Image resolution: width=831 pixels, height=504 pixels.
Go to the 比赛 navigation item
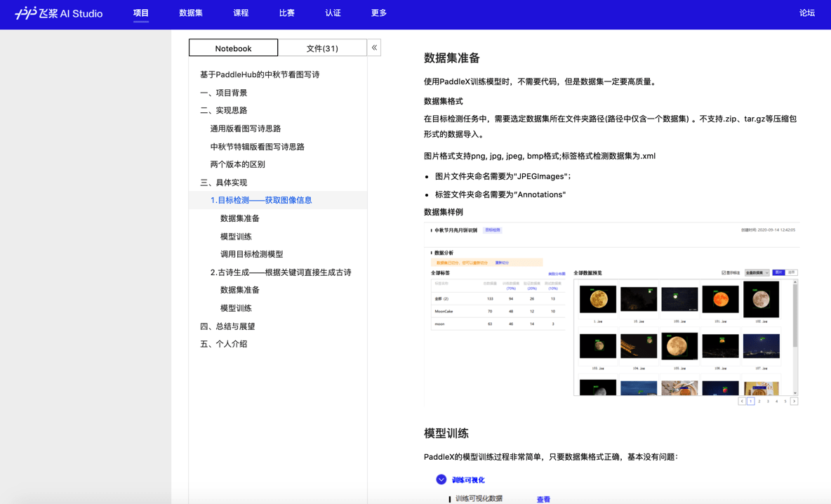pos(287,13)
